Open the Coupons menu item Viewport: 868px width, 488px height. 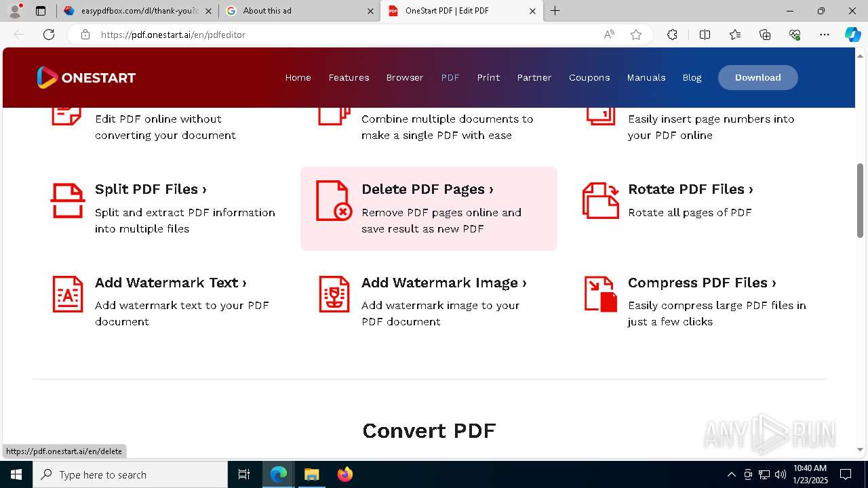[589, 77]
